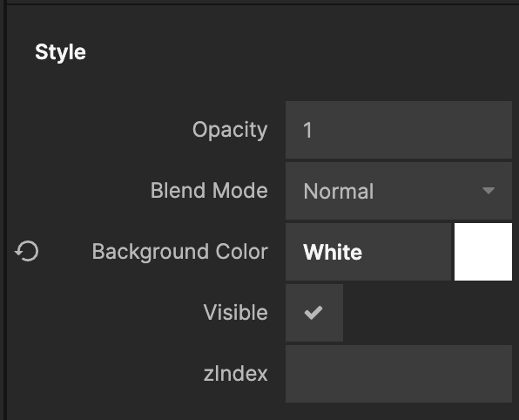Select the value 1 in Opacity
This screenshot has width=519, height=420.
(307, 130)
